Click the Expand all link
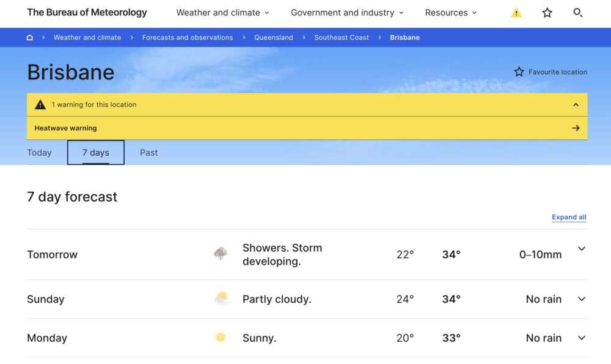 pos(568,217)
